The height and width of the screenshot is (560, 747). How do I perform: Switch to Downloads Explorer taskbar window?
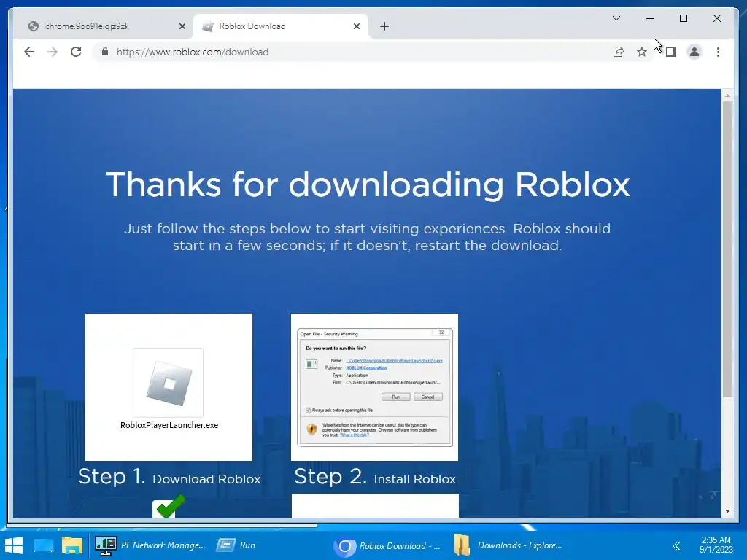[508, 545]
